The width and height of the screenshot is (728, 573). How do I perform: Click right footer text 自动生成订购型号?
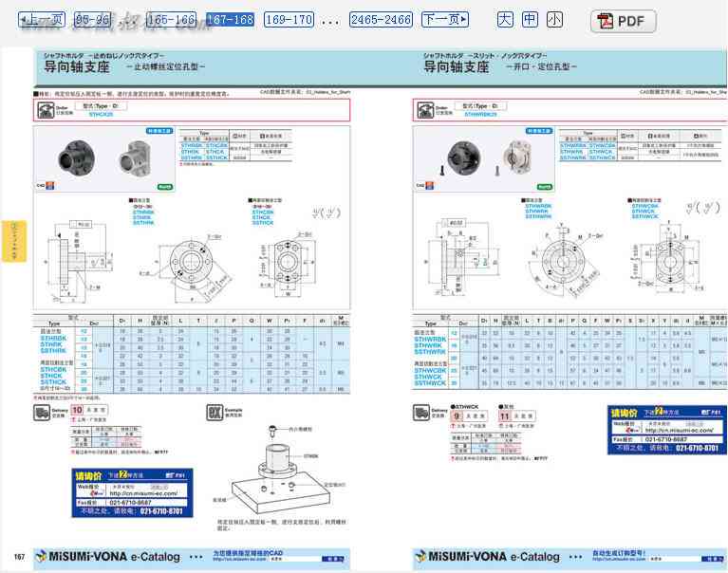[x=619, y=553]
